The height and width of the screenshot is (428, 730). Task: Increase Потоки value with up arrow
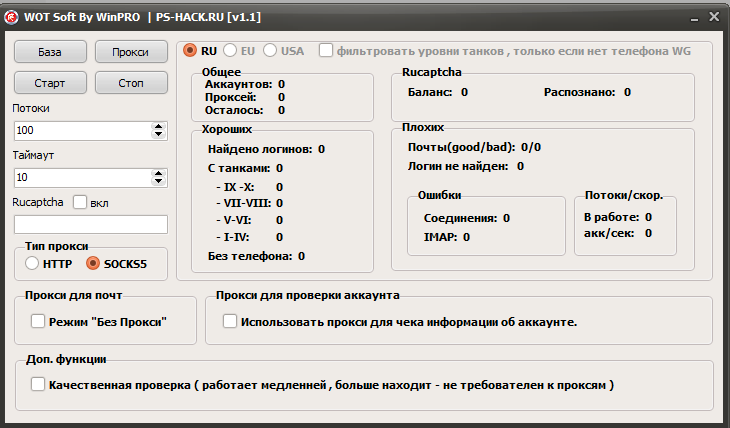(x=158, y=127)
